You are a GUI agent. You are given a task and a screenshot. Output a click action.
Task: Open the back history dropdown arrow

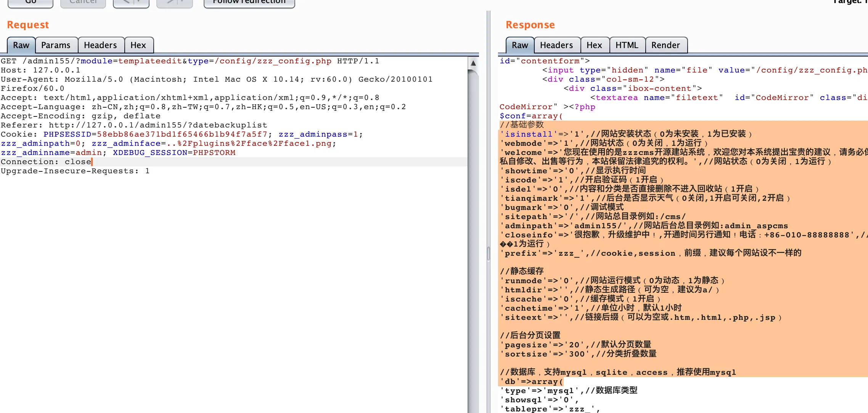click(139, 2)
